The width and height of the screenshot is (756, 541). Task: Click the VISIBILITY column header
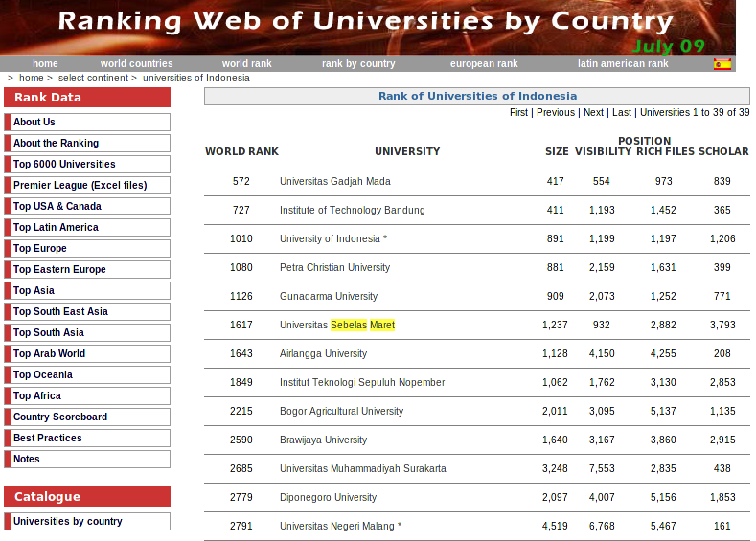[x=603, y=151]
